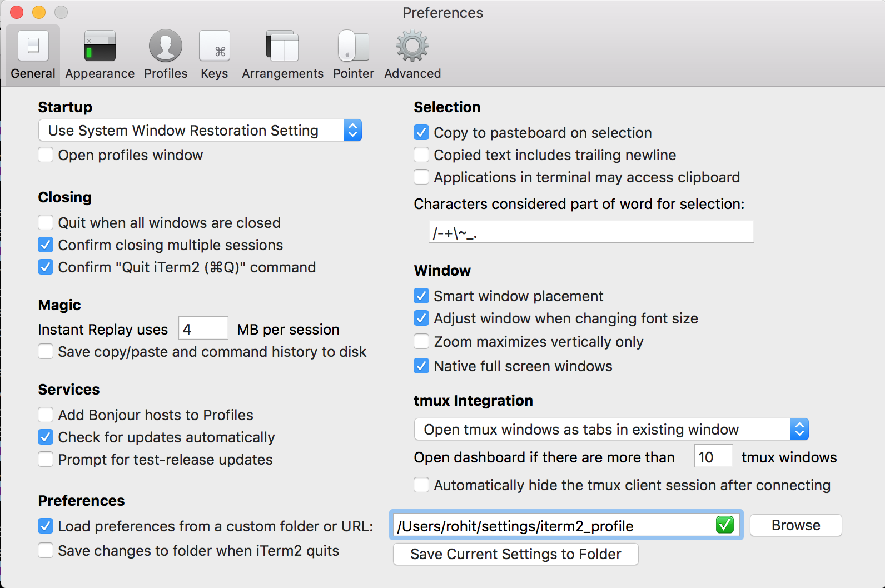Uncheck Check for updates automatically
Screen dimensions: 885x588
(x=46, y=437)
